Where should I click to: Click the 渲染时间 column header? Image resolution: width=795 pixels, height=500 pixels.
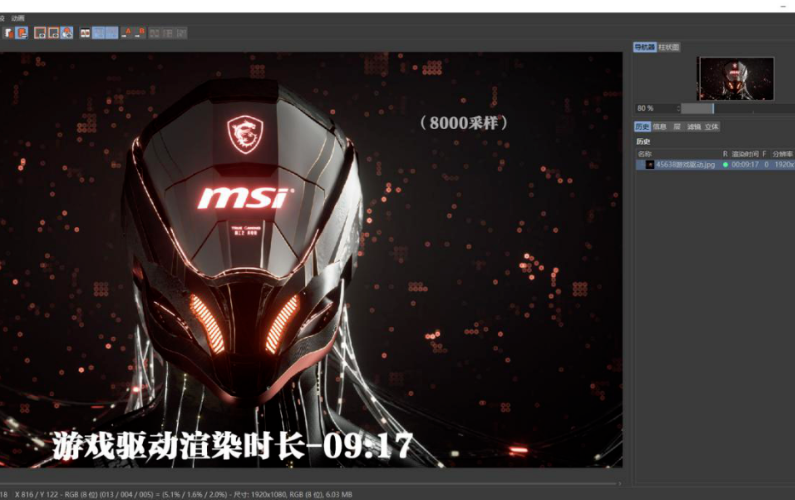click(x=745, y=154)
